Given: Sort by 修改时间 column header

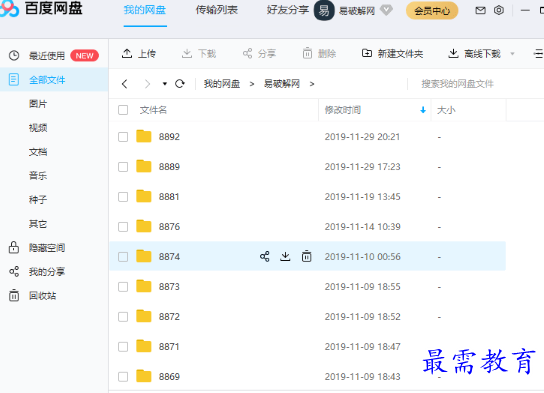Looking at the screenshot, I should [343, 110].
